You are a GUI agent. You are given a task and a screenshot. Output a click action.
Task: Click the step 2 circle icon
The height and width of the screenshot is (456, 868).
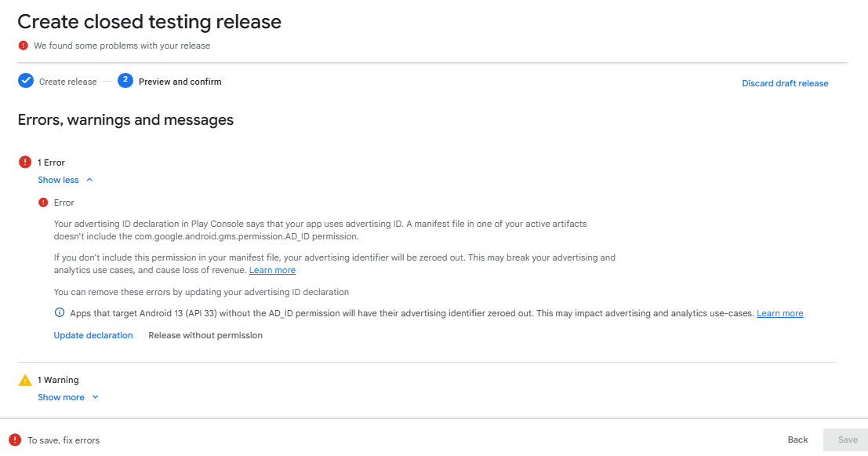(x=125, y=80)
